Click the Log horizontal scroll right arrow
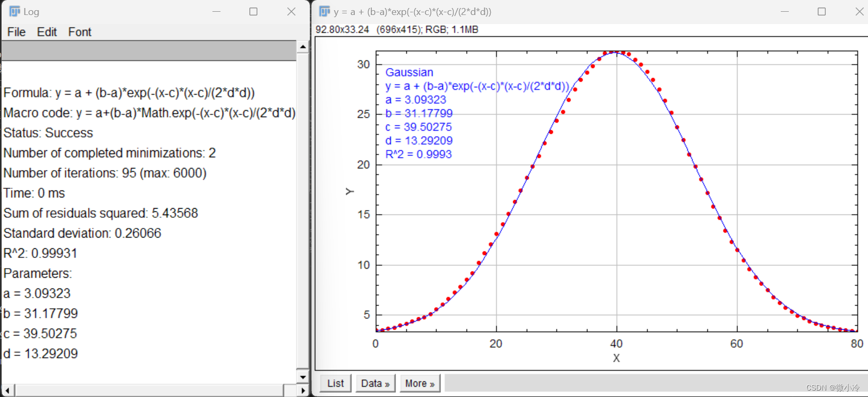Screen dimensions: 868x397 click(x=303, y=391)
